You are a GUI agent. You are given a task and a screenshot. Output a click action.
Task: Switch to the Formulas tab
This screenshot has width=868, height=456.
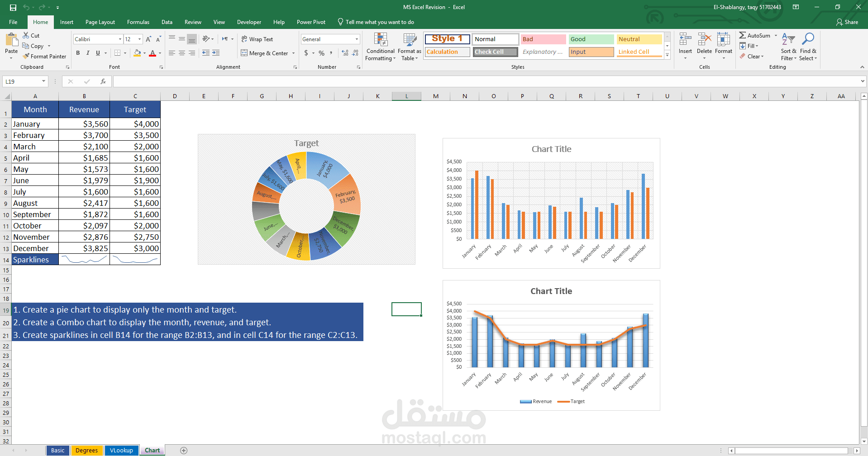coord(138,22)
